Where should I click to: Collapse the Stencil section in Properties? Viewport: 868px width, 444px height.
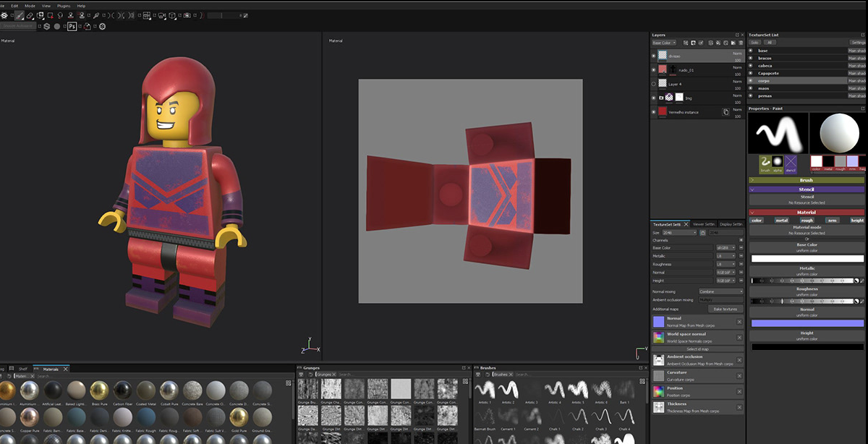pyautogui.click(x=807, y=189)
